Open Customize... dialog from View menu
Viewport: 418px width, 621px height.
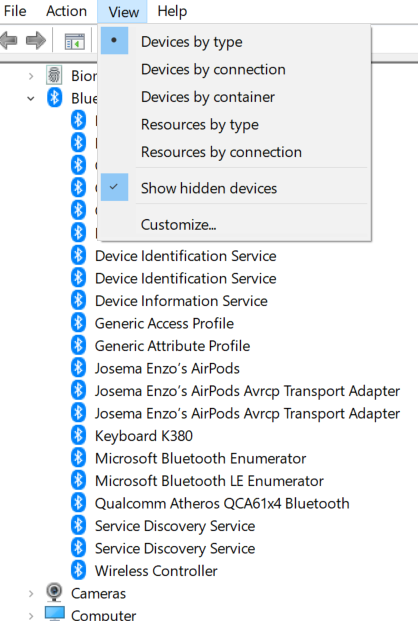coord(234,225)
